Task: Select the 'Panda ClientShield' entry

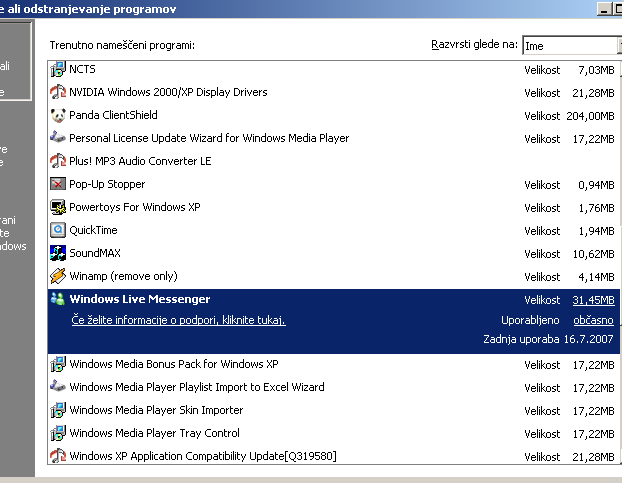Action: pyautogui.click(x=333, y=115)
